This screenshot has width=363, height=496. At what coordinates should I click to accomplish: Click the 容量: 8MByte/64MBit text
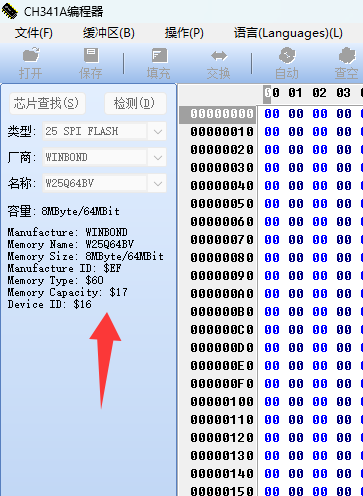point(63,211)
